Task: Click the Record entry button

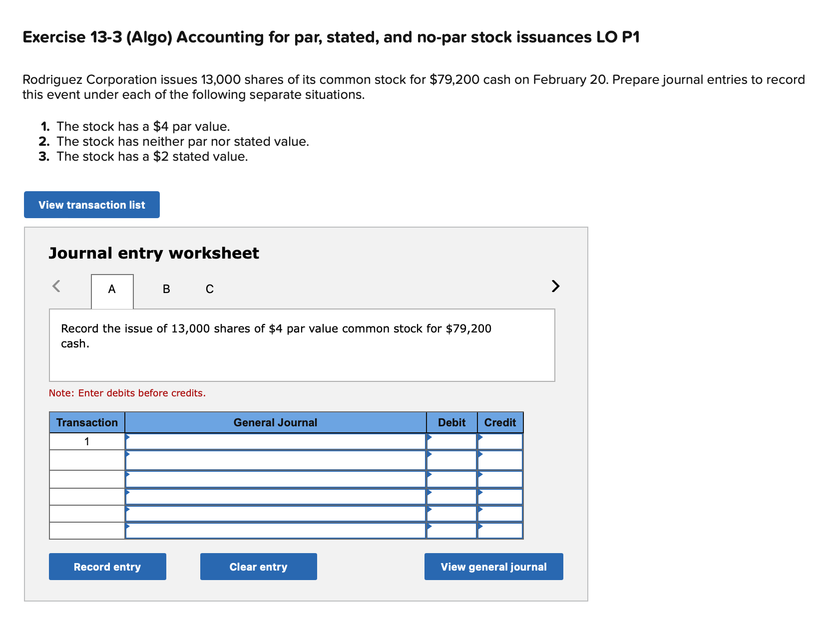Action: point(107,567)
